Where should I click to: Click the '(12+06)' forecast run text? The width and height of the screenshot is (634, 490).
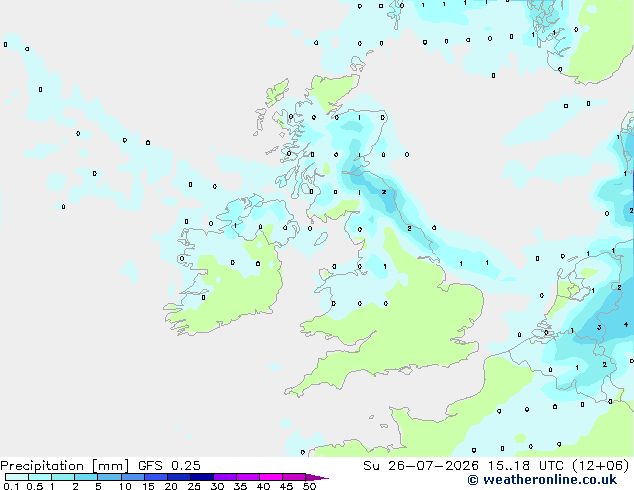[x=601, y=466]
